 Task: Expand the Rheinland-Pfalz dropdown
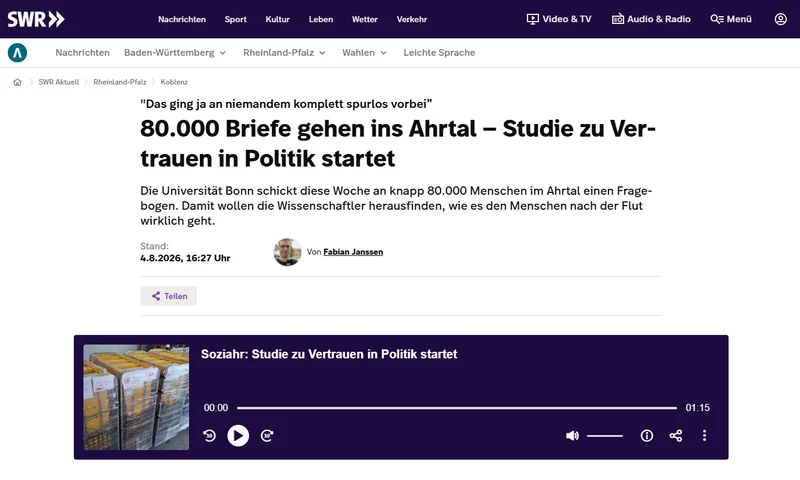[x=284, y=53]
